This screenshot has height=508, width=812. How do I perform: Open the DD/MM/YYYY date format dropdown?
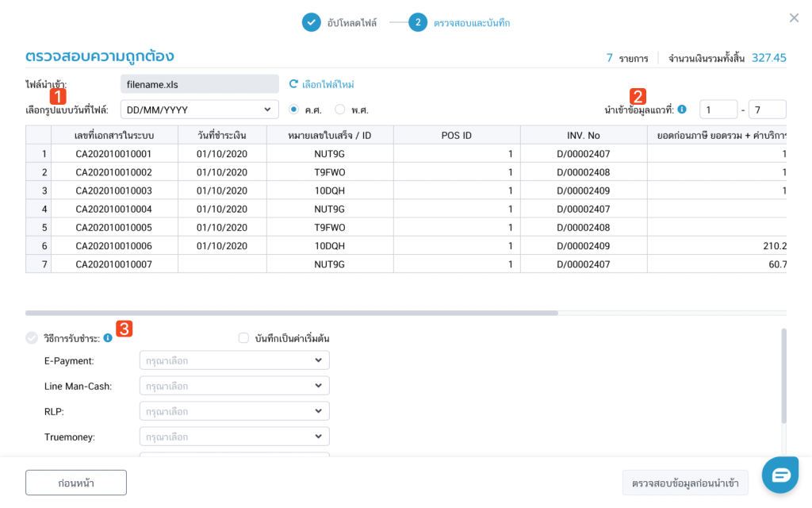(199, 110)
